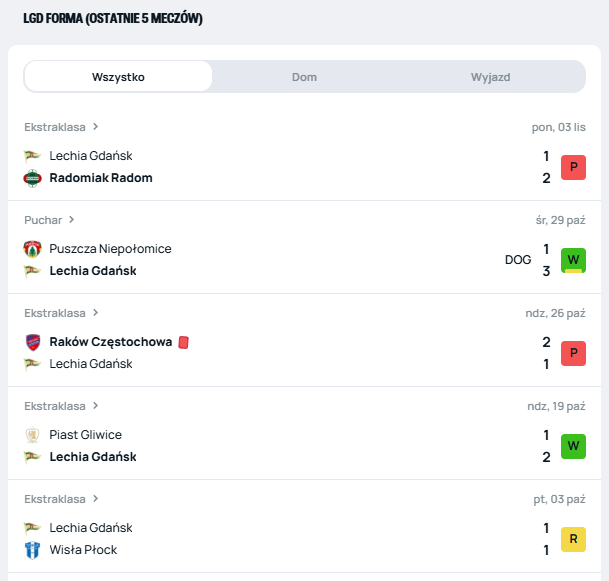The image size is (609, 581).
Task: Click Lechia Gdańsk flag icon in Wisła Płock match
Action: point(32,528)
